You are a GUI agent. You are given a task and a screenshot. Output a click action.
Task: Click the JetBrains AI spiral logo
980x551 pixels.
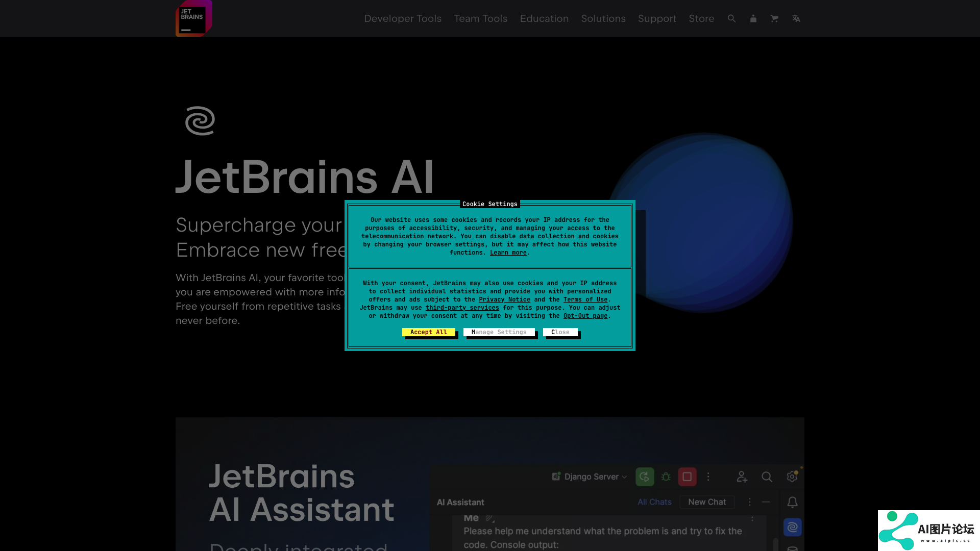[200, 121]
